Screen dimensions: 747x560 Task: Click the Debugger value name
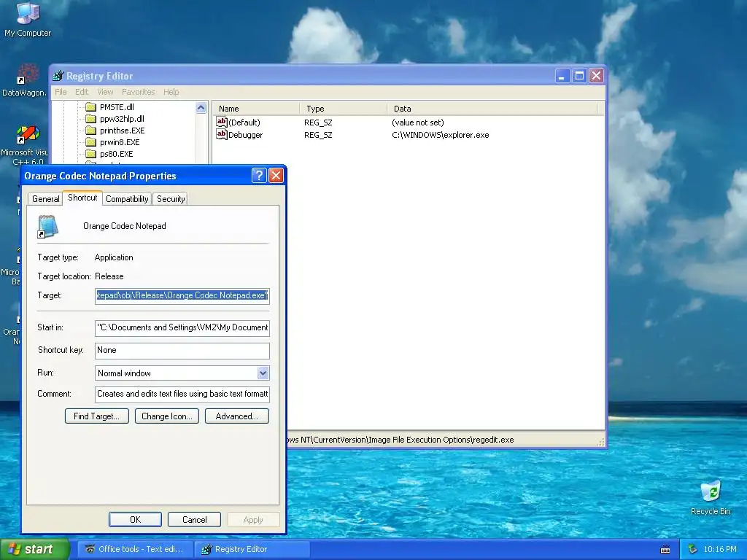(245, 135)
